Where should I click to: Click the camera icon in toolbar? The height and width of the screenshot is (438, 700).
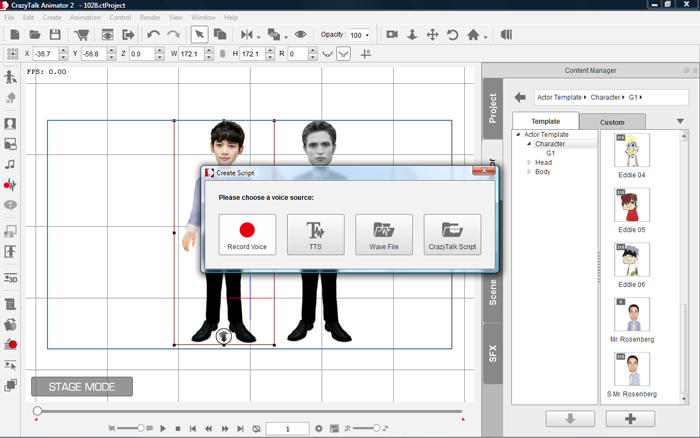click(x=392, y=35)
